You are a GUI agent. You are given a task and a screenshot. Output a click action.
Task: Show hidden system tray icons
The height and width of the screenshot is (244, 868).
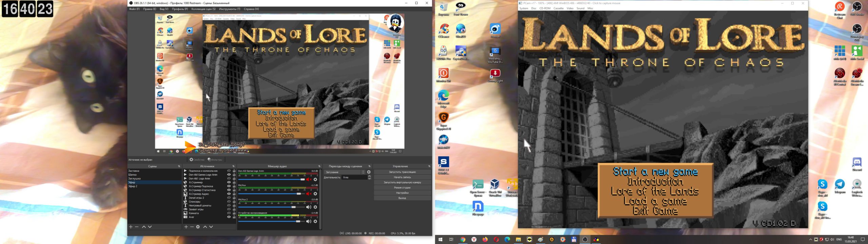tap(810, 240)
